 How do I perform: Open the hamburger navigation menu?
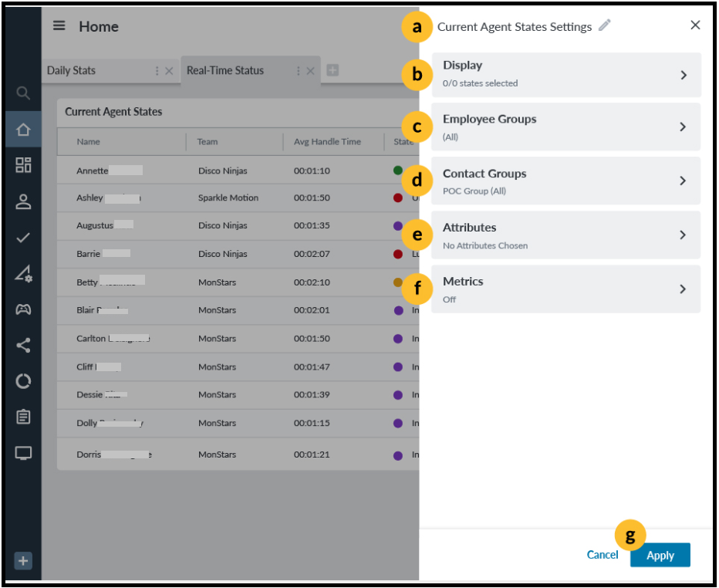coord(59,25)
